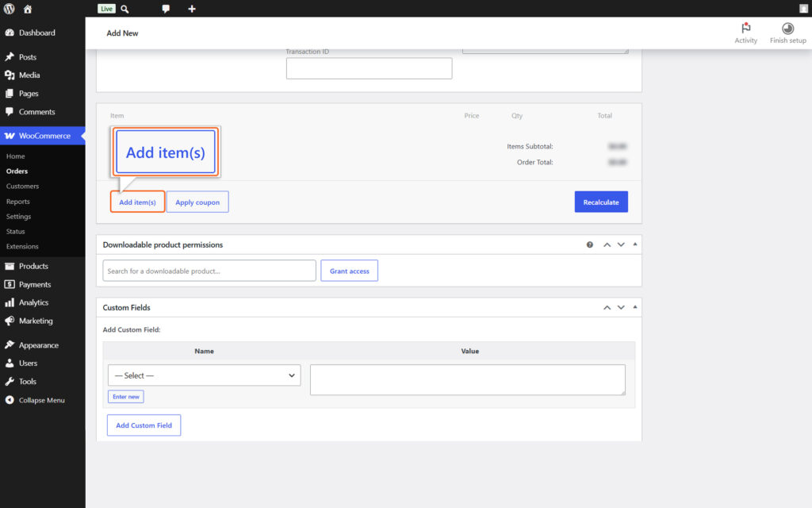The image size is (812, 508).
Task: Move Downloadable product permissions panel down
Action: [621, 244]
